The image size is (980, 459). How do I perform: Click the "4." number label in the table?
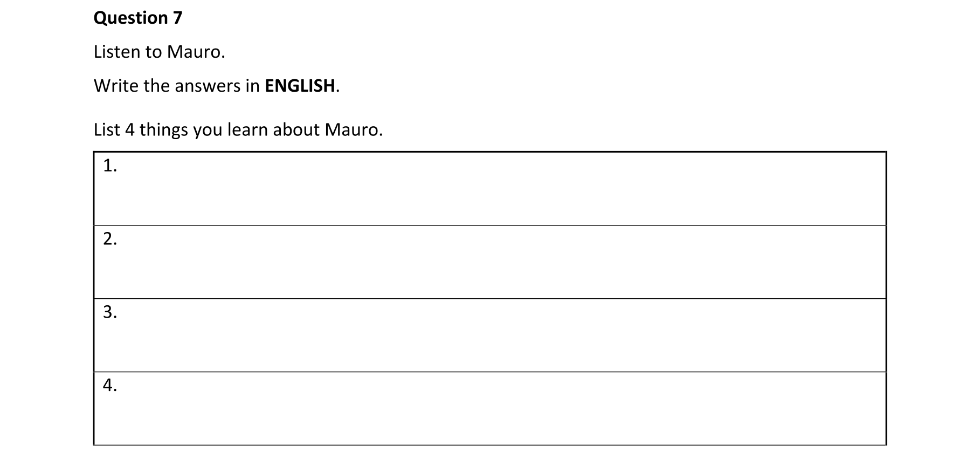[x=110, y=385]
